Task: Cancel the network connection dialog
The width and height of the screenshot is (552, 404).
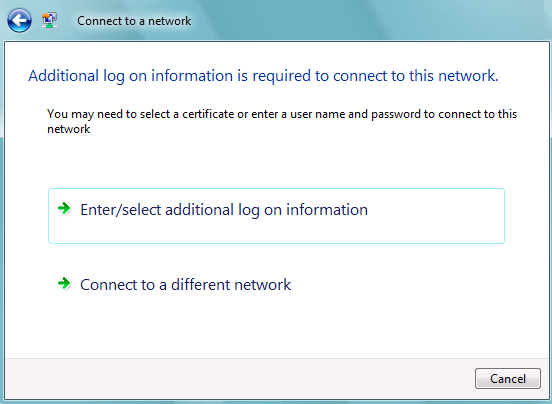Action: 508,378
